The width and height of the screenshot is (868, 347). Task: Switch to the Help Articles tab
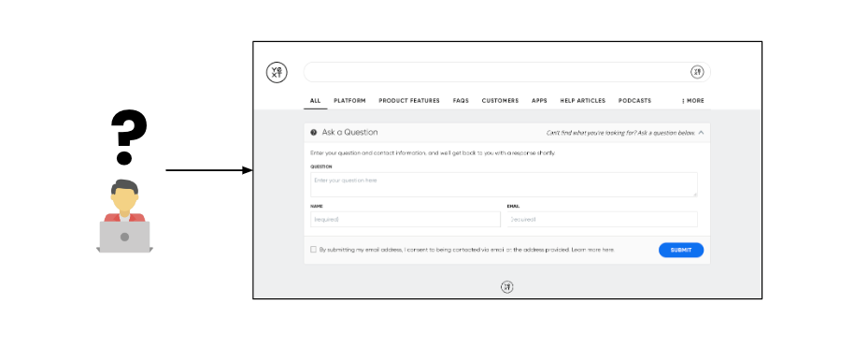(582, 101)
